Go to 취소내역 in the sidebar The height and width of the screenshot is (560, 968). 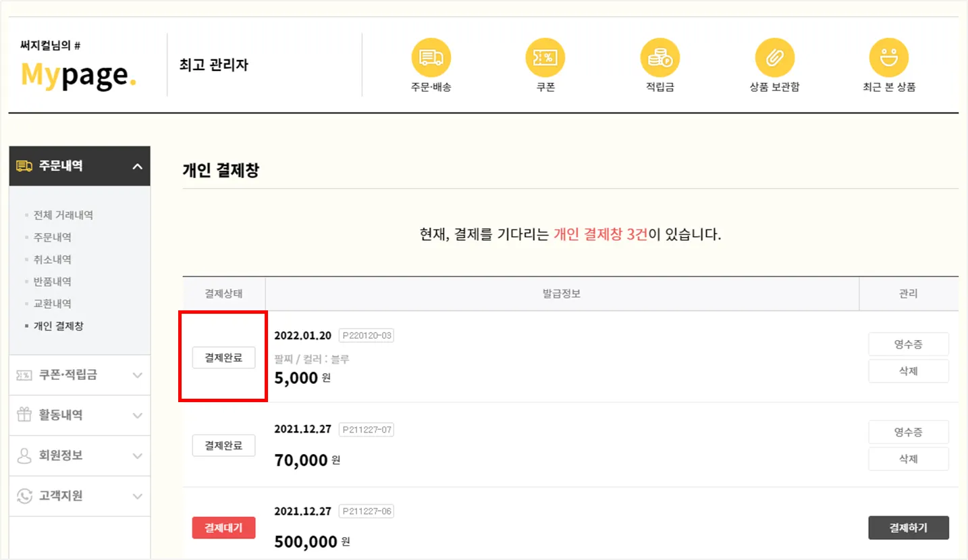(x=53, y=260)
